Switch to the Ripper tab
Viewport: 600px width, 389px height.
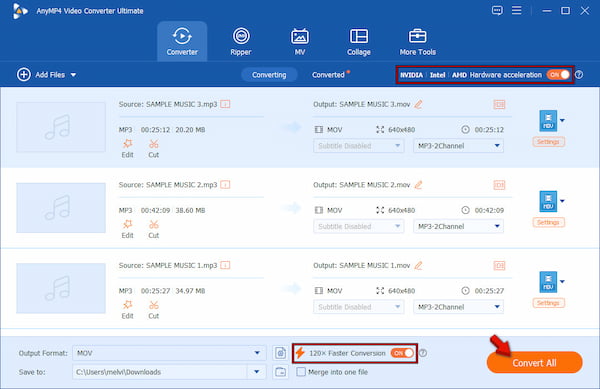click(x=241, y=41)
